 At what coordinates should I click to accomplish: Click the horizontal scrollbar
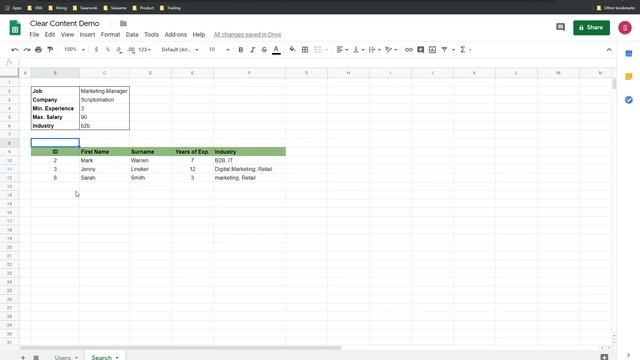[x=180, y=348]
